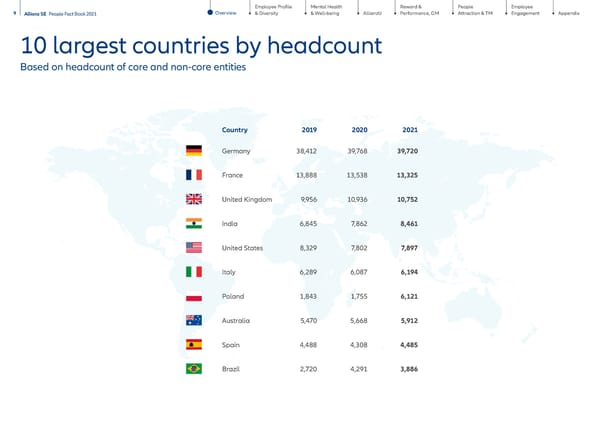Select the Brazil country name
The image size is (600, 424).
pyautogui.click(x=231, y=369)
